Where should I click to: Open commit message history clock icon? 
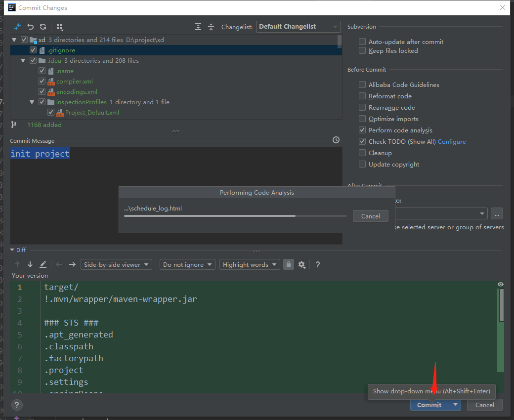click(x=336, y=140)
